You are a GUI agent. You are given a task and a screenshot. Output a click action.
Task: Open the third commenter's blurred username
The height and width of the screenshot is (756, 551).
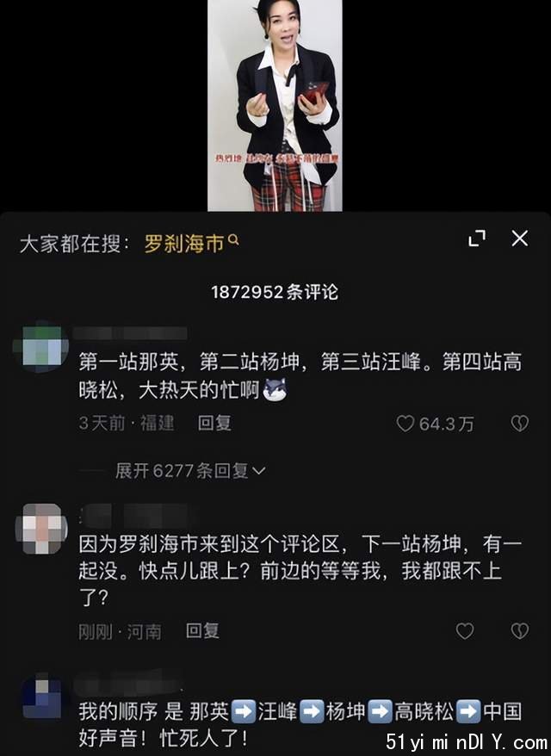(127, 684)
